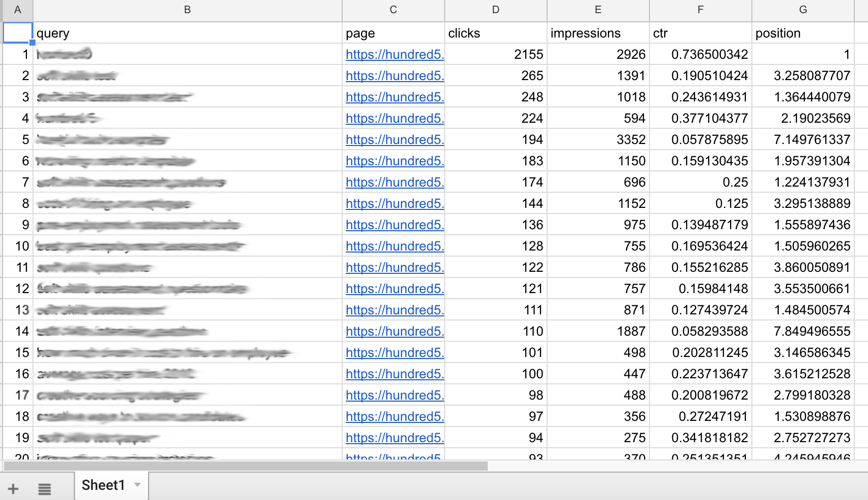Click the clicks cell '101'

(496, 352)
